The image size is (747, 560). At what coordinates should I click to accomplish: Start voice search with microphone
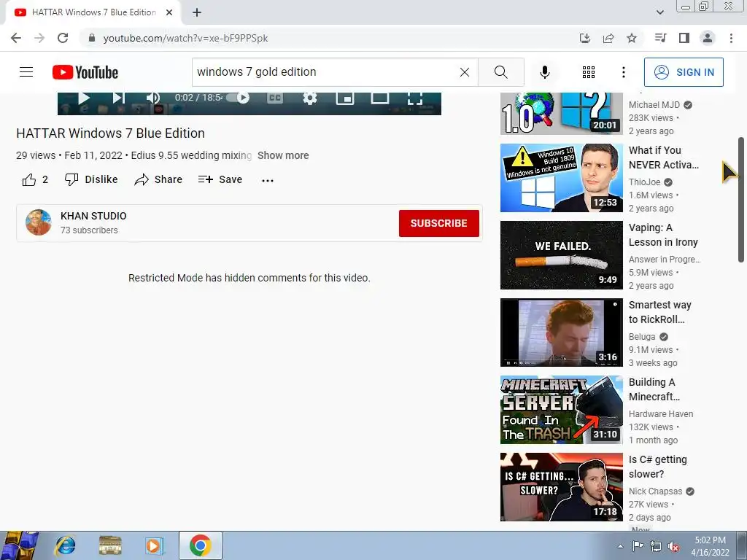[x=544, y=72]
